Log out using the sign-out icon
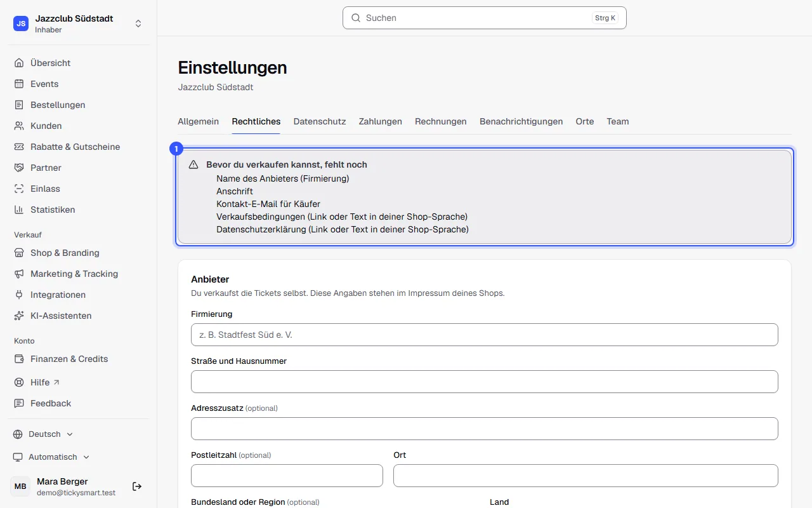Image resolution: width=812 pixels, height=508 pixels. 137,486
